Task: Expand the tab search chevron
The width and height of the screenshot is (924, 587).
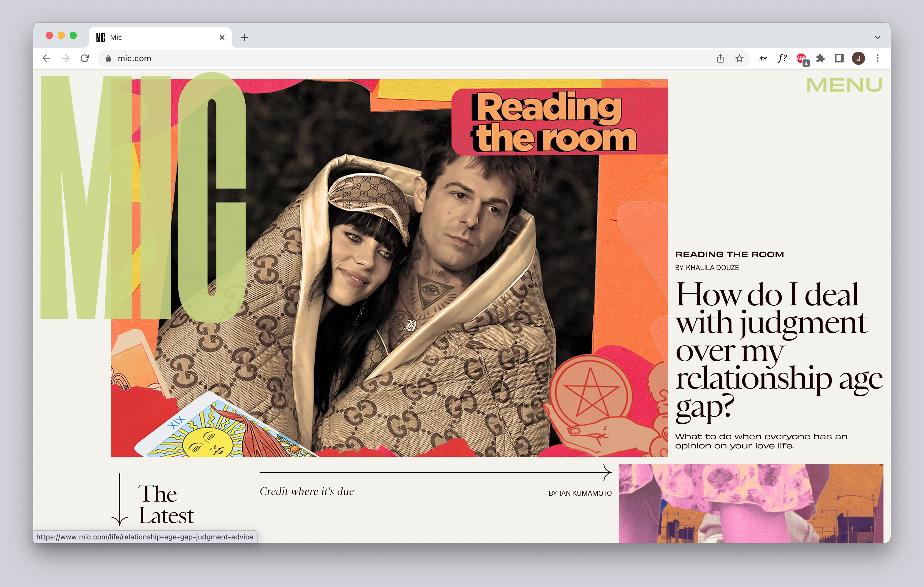Action: click(x=877, y=37)
